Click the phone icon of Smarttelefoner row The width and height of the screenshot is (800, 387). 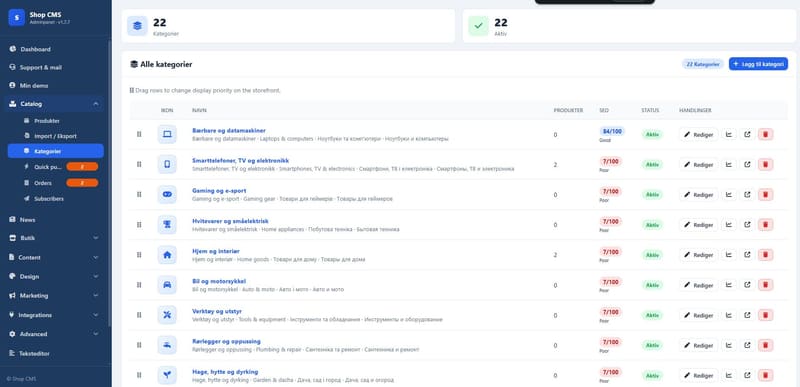tap(167, 164)
